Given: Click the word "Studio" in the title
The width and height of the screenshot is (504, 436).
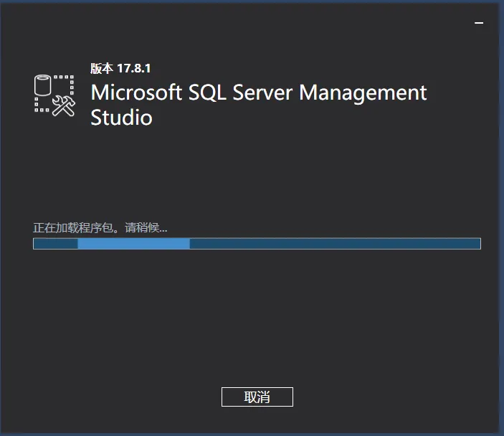Looking at the screenshot, I should tap(121, 117).
